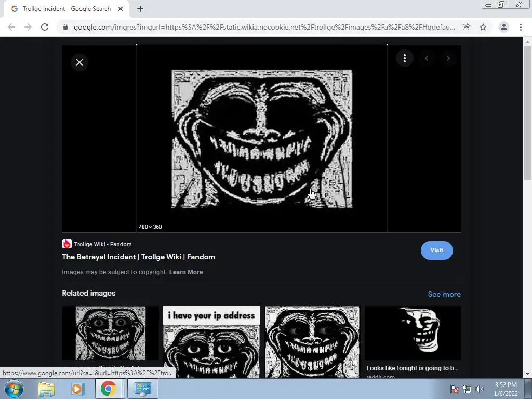
Task: Open the third related trollface thumbnail
Action: click(x=312, y=342)
